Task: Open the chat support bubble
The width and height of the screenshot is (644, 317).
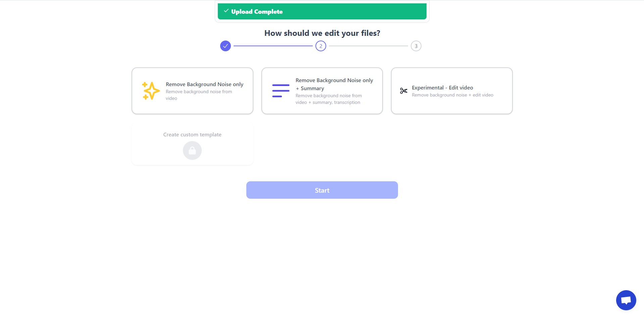Action: point(626,300)
